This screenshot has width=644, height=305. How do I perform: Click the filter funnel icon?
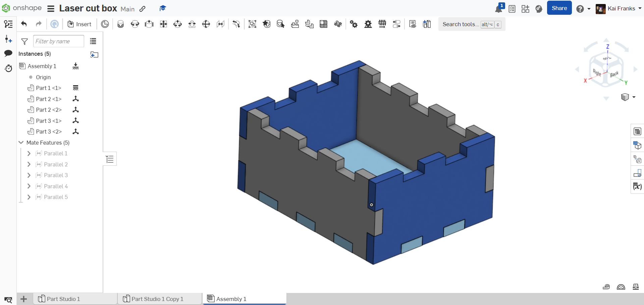click(x=24, y=41)
